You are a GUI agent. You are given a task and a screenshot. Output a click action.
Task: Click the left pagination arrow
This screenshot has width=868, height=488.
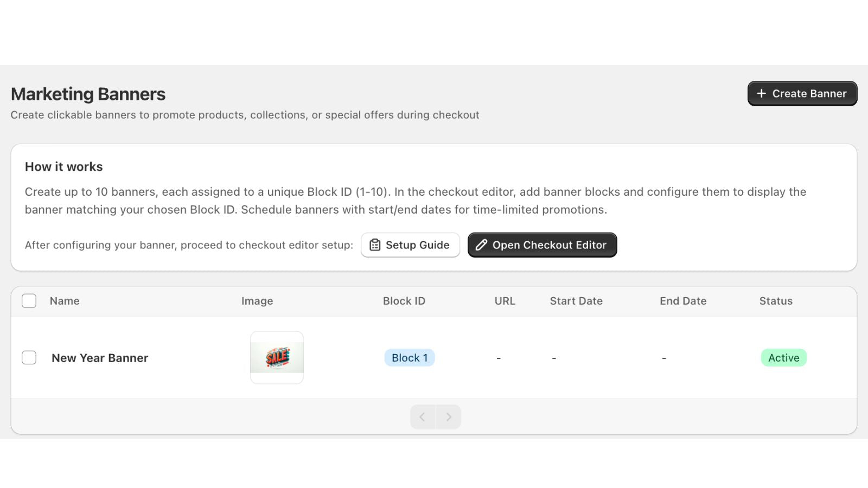click(422, 416)
